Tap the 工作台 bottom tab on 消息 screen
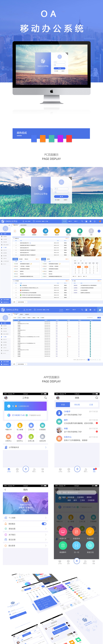This screenshot has width=103, height=644. (60, 470)
